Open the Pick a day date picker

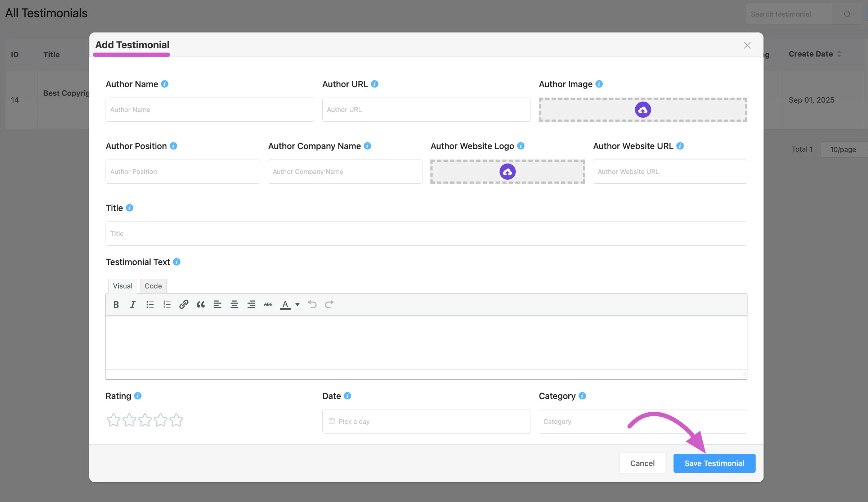[x=426, y=421]
